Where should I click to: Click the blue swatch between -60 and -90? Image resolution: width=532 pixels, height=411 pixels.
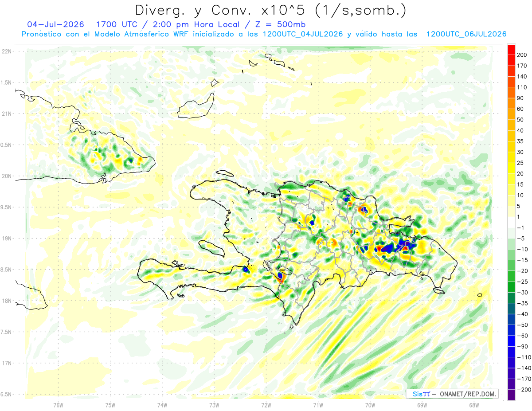pyautogui.click(x=511, y=341)
